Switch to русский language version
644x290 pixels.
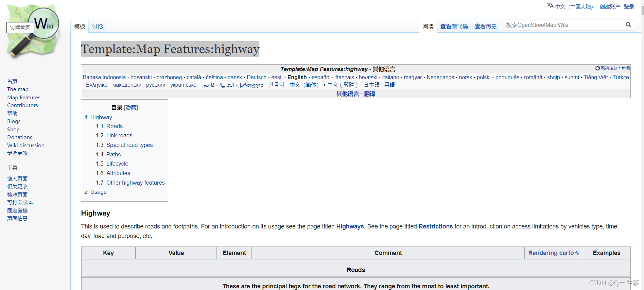point(156,85)
